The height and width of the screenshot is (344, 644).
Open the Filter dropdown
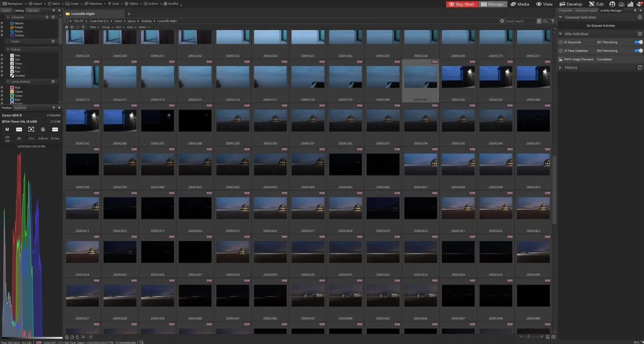(93, 27)
